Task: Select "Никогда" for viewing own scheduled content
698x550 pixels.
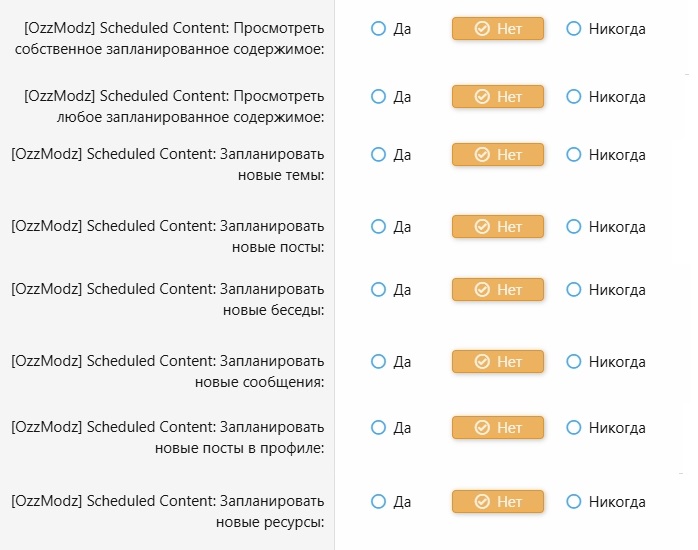Action: point(574,29)
